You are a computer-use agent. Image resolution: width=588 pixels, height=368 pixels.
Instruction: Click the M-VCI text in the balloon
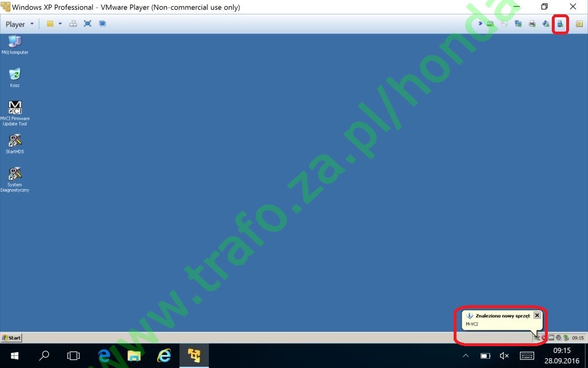pyautogui.click(x=472, y=324)
